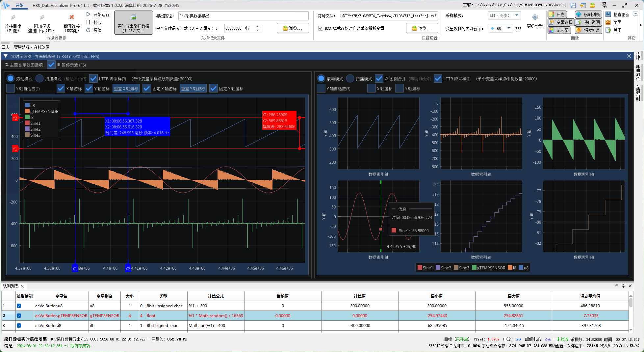Toggle LTTB downsampling in left chart
Viewport: 644px width, 352px height.
[93, 78]
